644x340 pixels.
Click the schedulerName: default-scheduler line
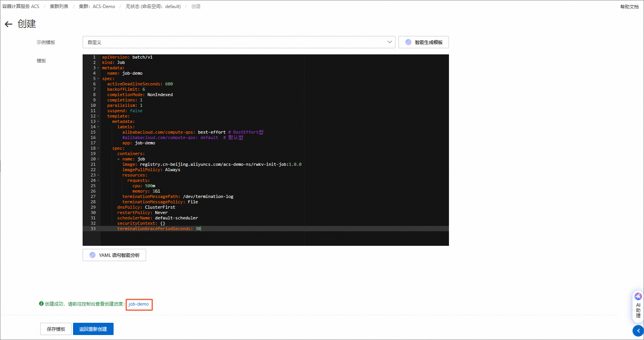point(158,218)
